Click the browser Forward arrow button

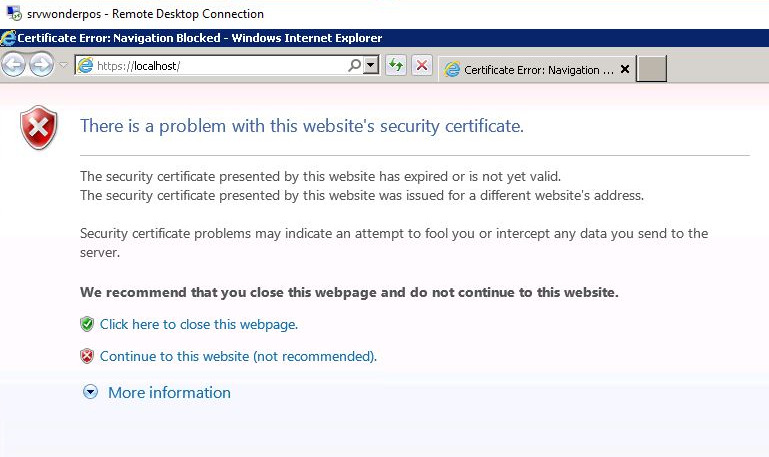pos(41,64)
